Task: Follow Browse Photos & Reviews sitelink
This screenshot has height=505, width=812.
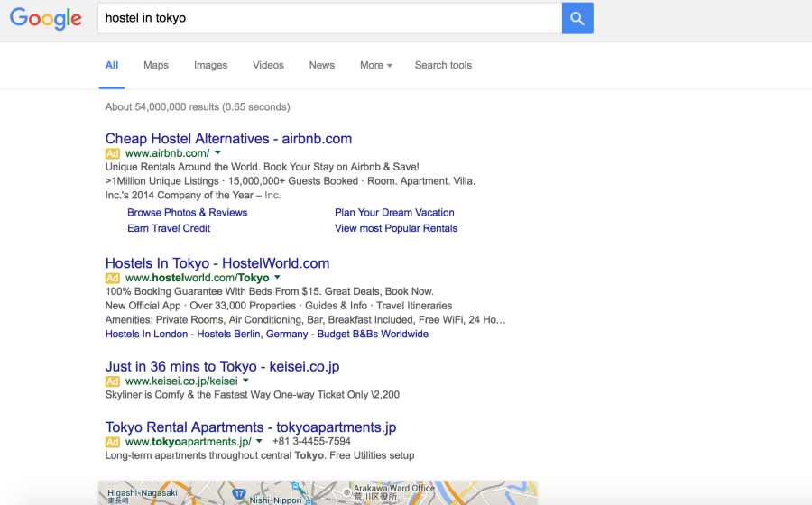Action: coord(188,213)
